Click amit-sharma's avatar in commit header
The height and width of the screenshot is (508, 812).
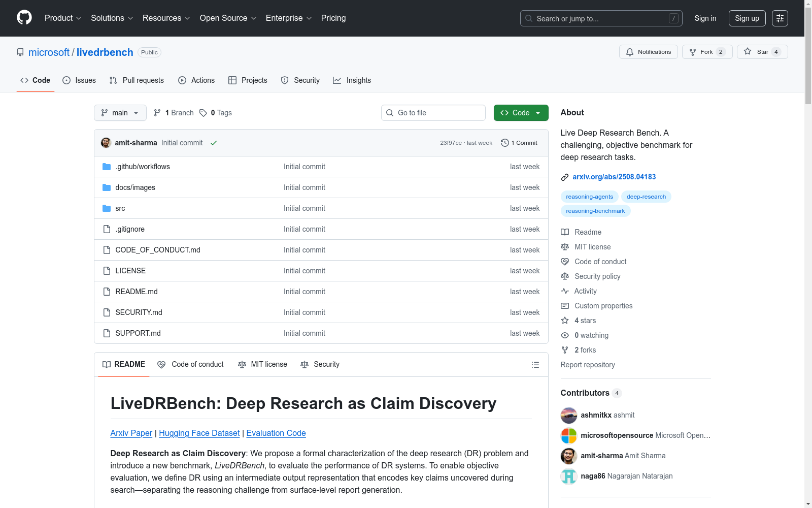click(106, 143)
